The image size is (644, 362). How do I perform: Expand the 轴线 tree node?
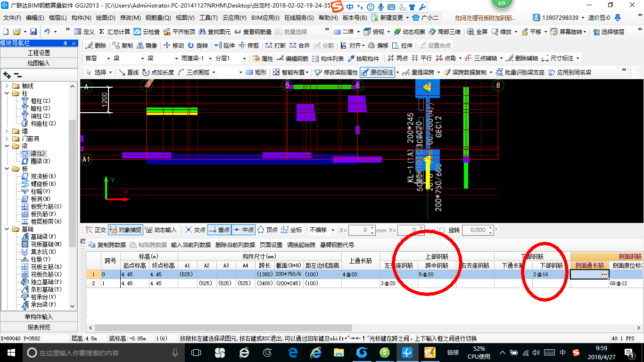click(7, 86)
